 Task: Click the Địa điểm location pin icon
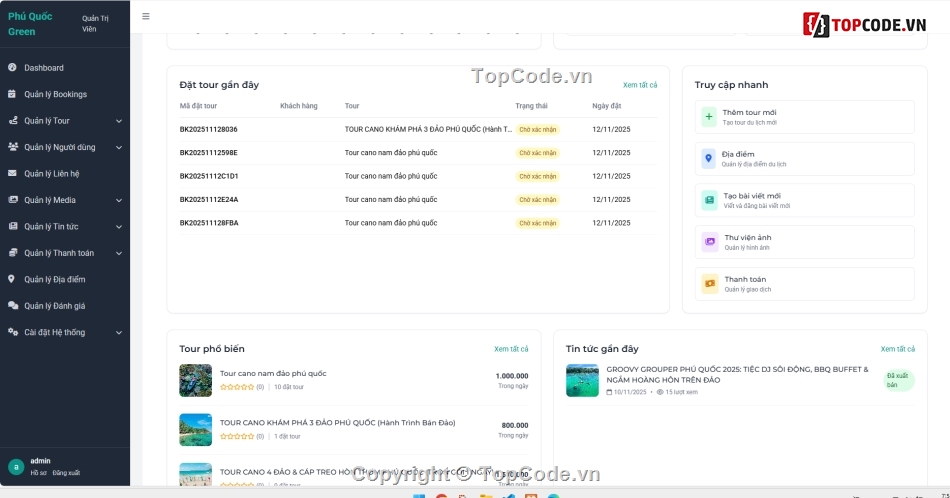[709, 158]
